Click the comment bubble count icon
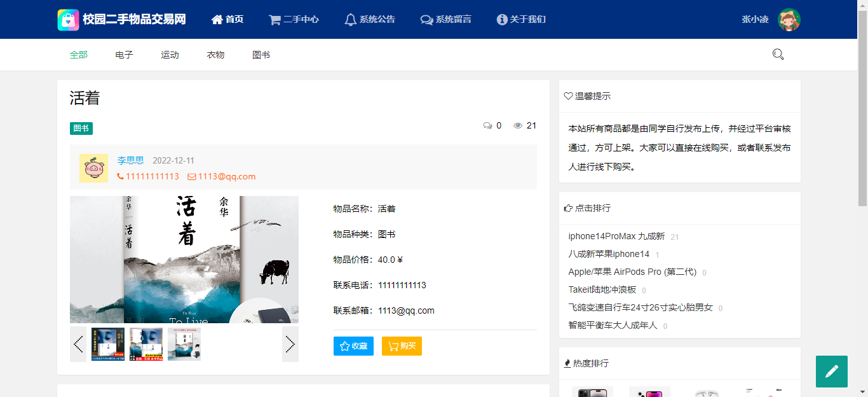Viewport: 868px width, 397px height. pos(487,126)
